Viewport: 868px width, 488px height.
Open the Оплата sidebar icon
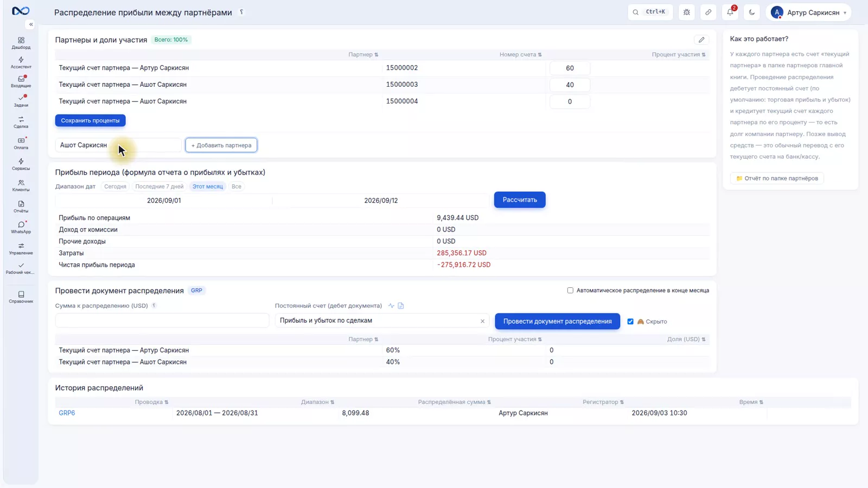tap(21, 144)
